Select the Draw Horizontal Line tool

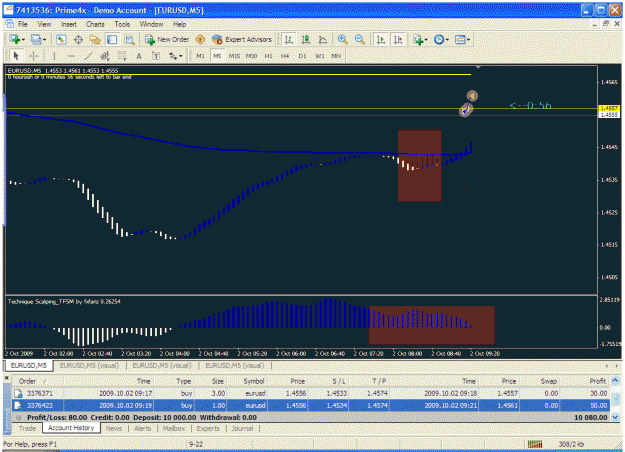pos(71,56)
